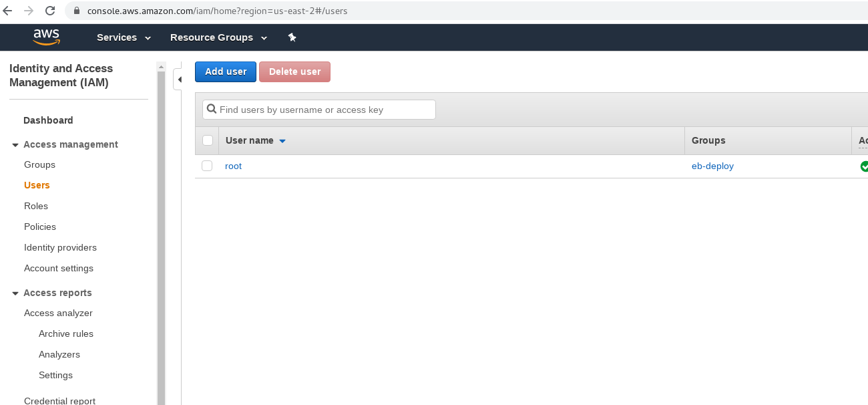The height and width of the screenshot is (405, 868).
Task: Open Dashboard in the IAM sidebar
Action: 48,120
